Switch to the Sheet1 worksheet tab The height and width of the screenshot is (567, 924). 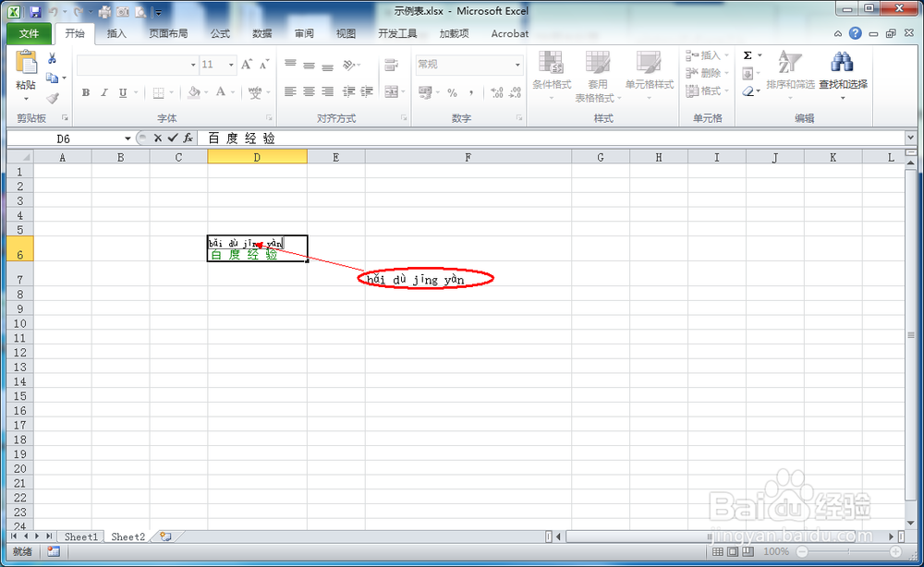pos(80,537)
